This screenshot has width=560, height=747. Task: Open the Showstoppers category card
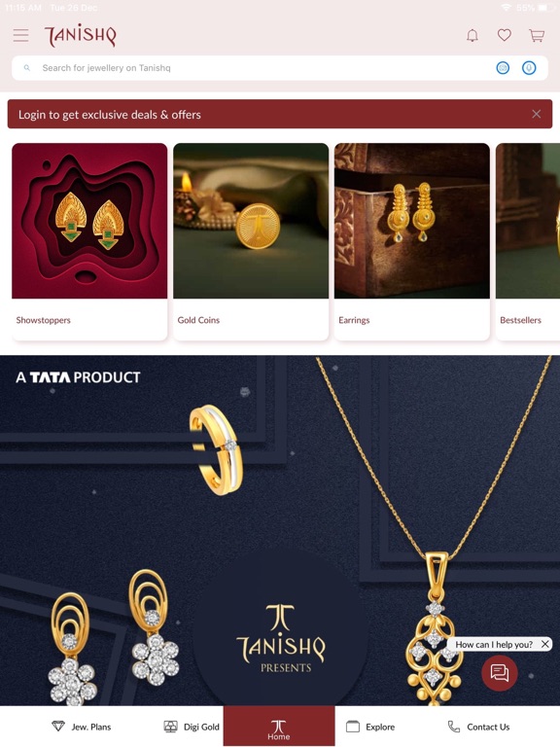pos(89,242)
